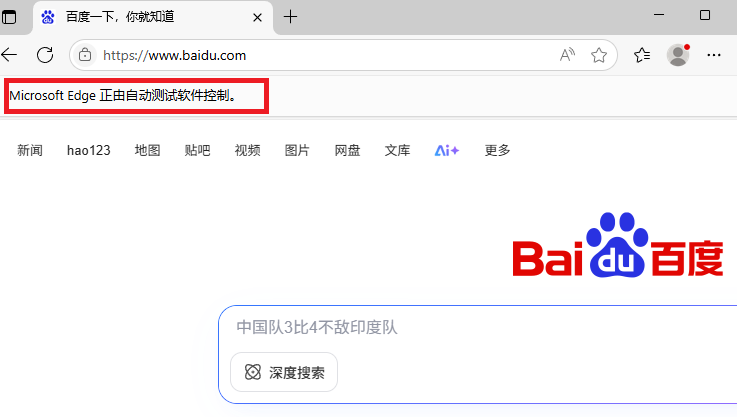Open the 地图 link
This screenshot has width=737, height=417.
[x=147, y=150]
